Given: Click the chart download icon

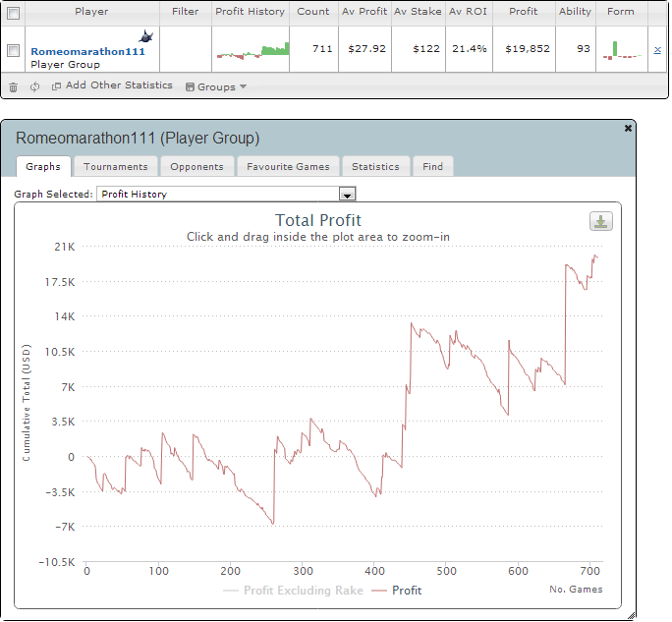Looking at the screenshot, I should (x=601, y=221).
